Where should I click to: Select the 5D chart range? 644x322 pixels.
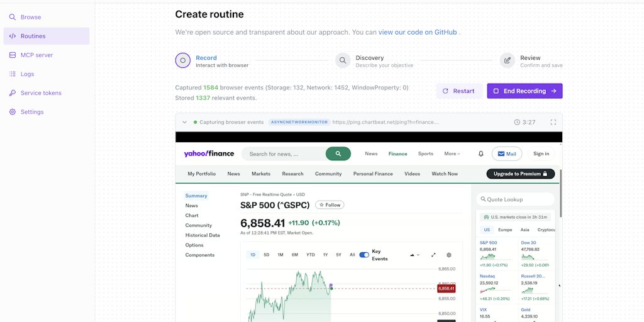pos(267,255)
